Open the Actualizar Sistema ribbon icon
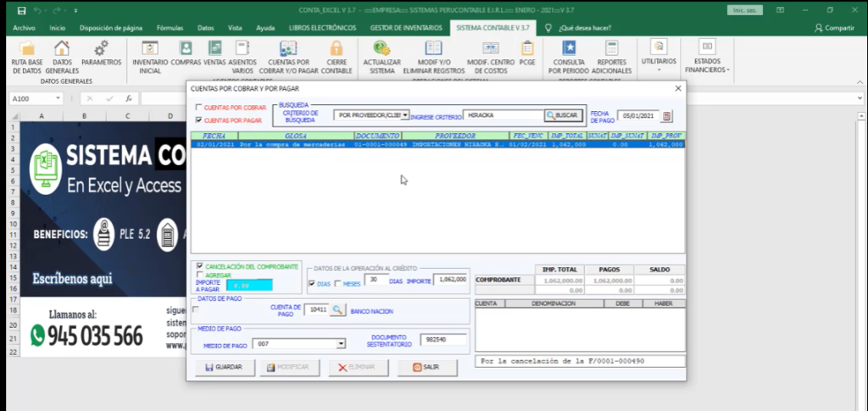Viewport: 868px width, 411px height. (381, 49)
